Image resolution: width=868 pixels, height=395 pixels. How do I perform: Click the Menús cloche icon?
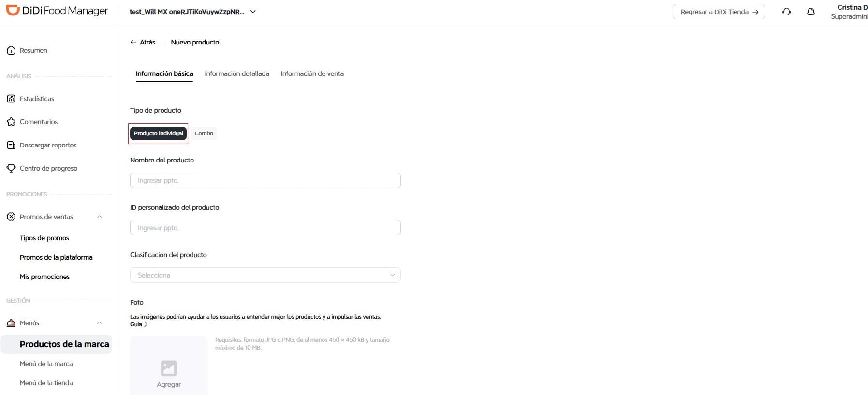pos(11,323)
